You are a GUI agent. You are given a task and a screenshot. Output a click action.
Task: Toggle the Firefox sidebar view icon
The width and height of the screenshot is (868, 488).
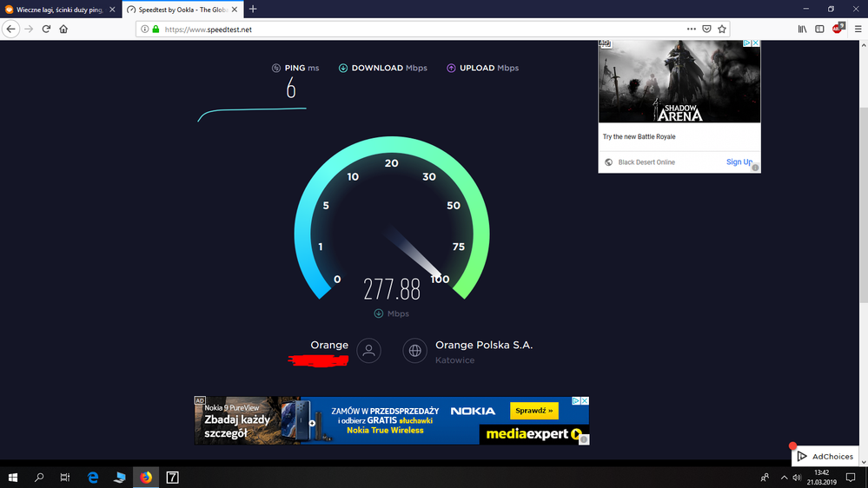819,29
